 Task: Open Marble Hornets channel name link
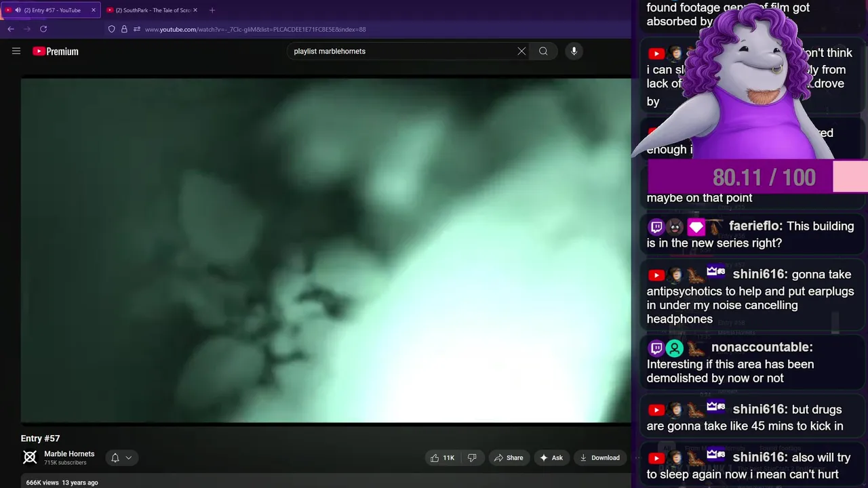[x=69, y=454]
